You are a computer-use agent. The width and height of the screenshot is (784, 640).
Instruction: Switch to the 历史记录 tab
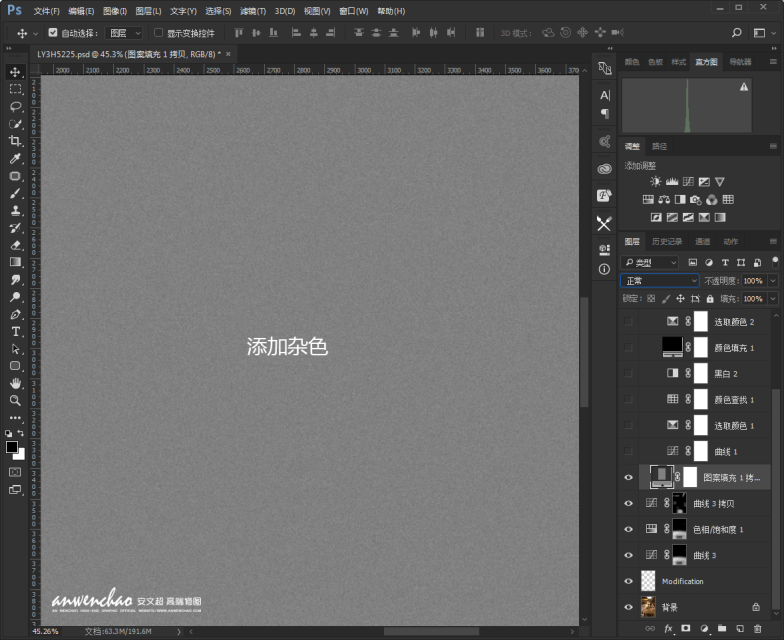(x=667, y=242)
